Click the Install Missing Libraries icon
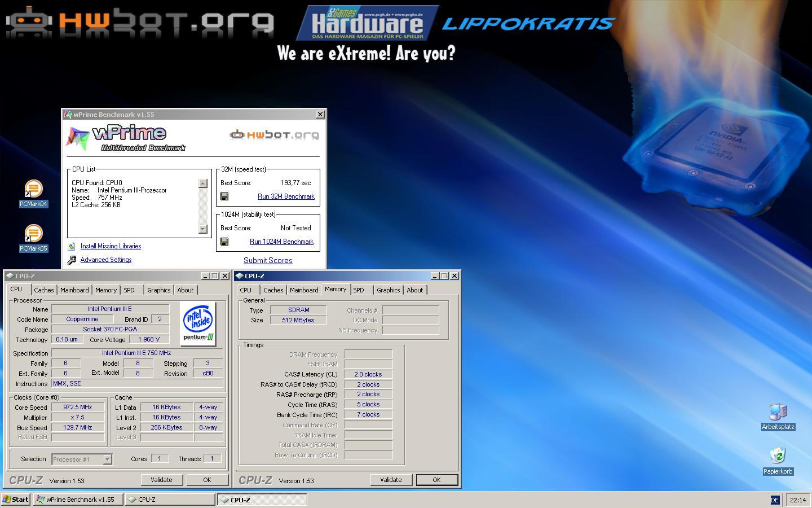Image resolution: width=812 pixels, height=508 pixels. click(x=72, y=247)
